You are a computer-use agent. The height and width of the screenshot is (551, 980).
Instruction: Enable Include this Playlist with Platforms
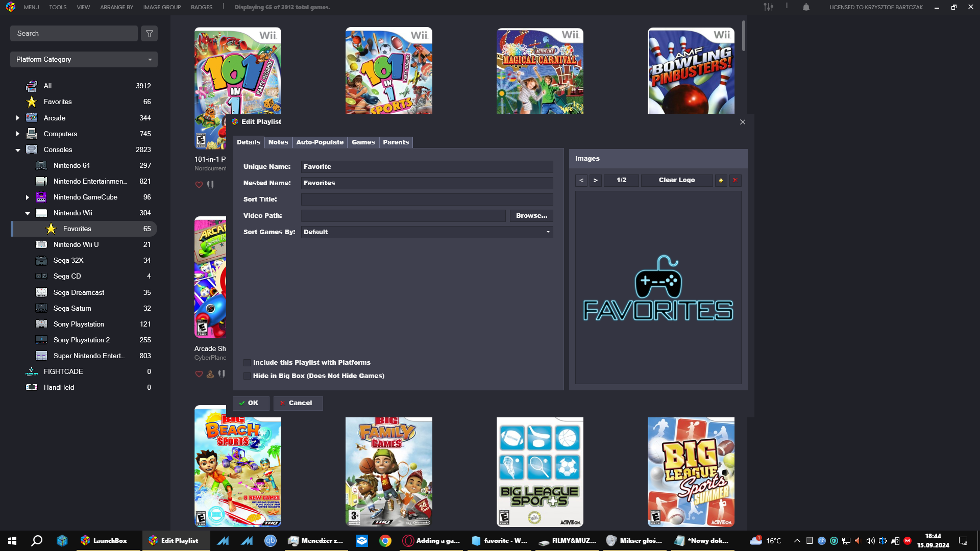247,363
